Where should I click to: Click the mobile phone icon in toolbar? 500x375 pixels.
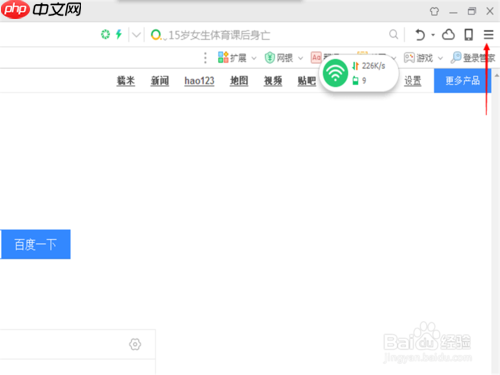coord(469,34)
